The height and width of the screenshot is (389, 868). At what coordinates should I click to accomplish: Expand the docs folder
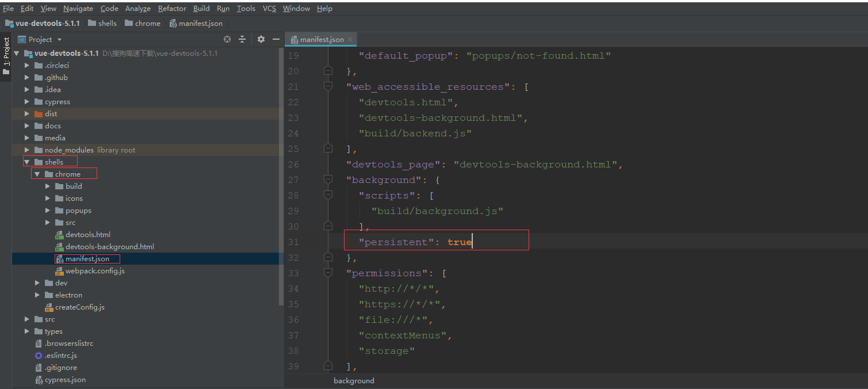click(27, 125)
